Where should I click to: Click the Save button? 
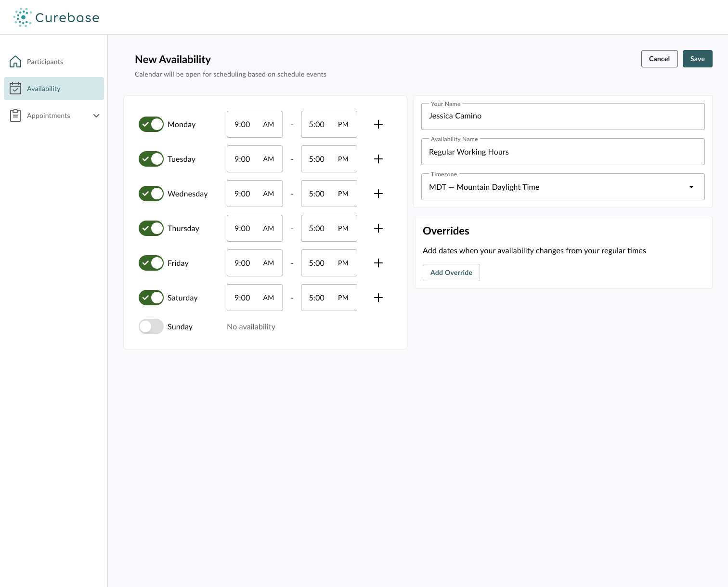coord(697,59)
